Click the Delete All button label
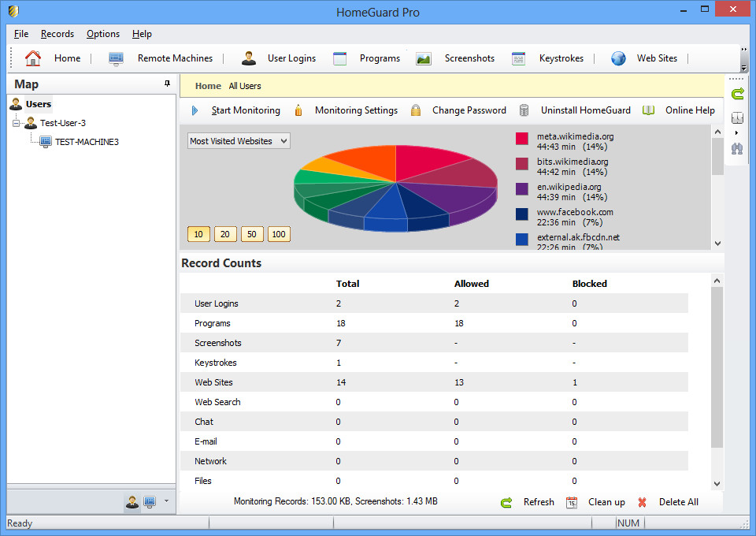756x536 pixels. coord(678,502)
